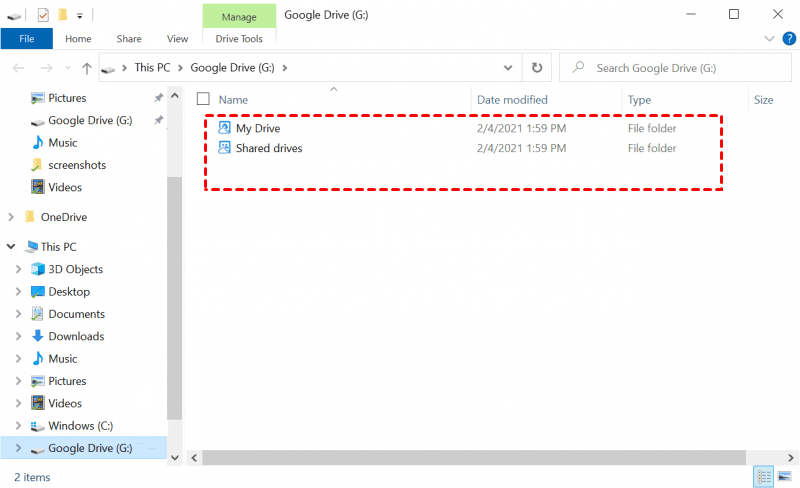The width and height of the screenshot is (800, 488).
Task: Click the search magnifier icon
Action: pos(578,67)
